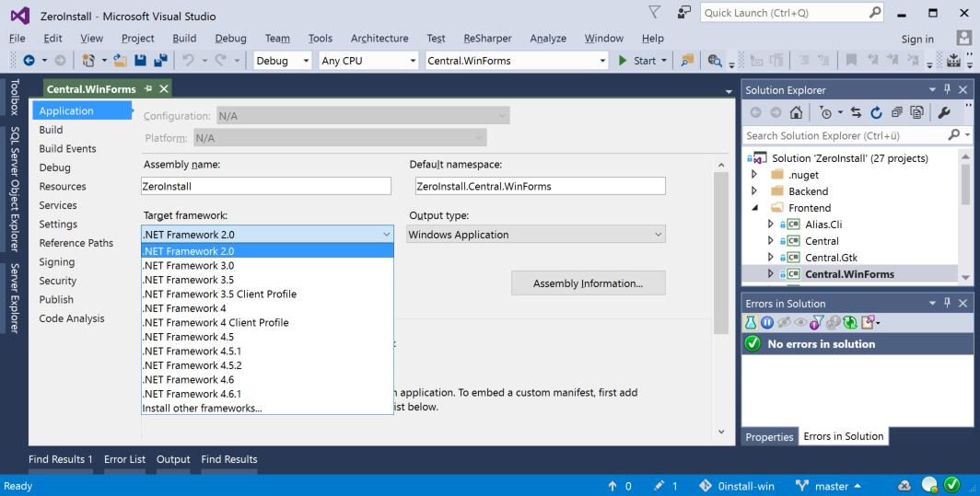This screenshot has height=496, width=980.
Task: Click the notifications flag icon
Action: click(x=654, y=13)
